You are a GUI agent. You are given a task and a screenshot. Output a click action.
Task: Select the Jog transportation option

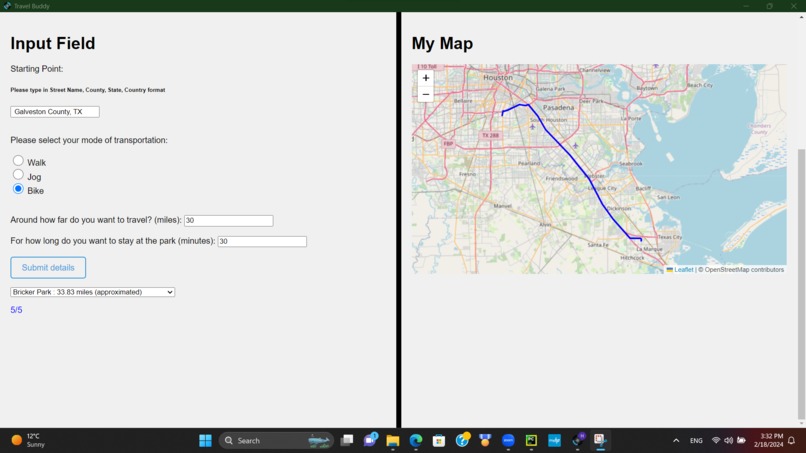19,175
